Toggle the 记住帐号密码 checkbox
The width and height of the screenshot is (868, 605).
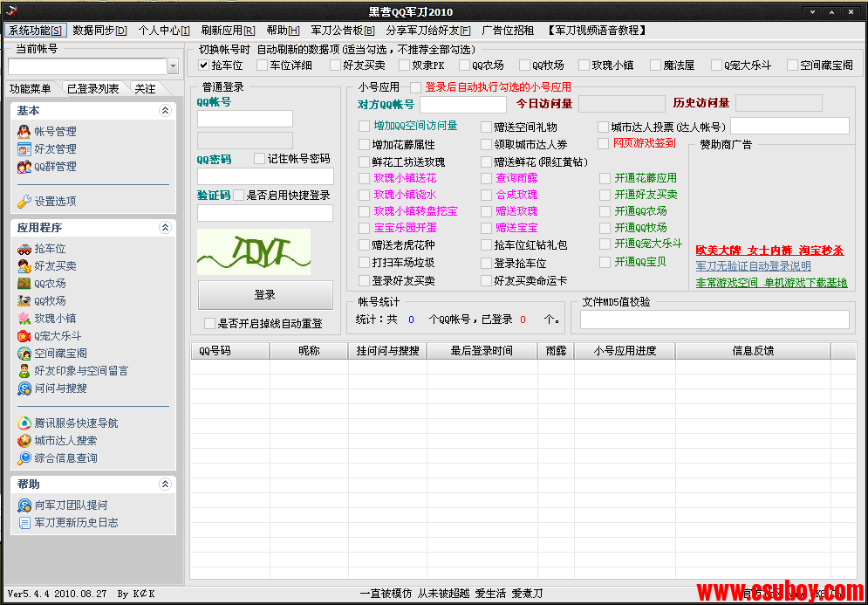260,159
